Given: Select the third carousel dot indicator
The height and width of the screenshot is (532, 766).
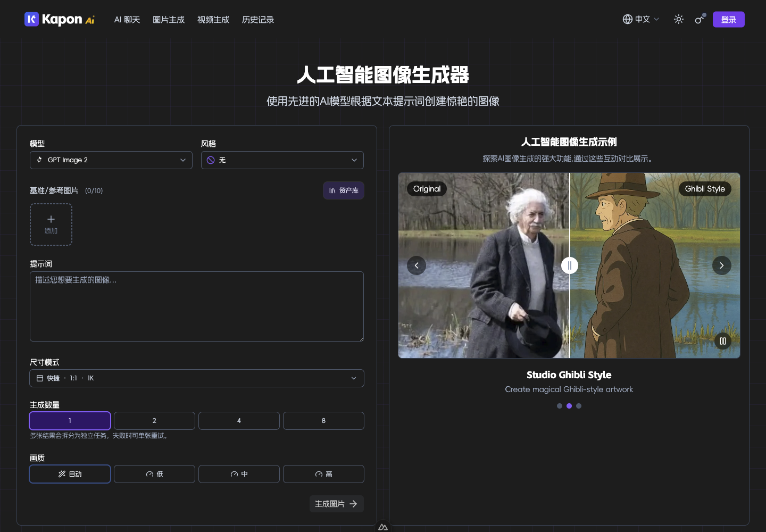Looking at the screenshot, I should 579,406.
